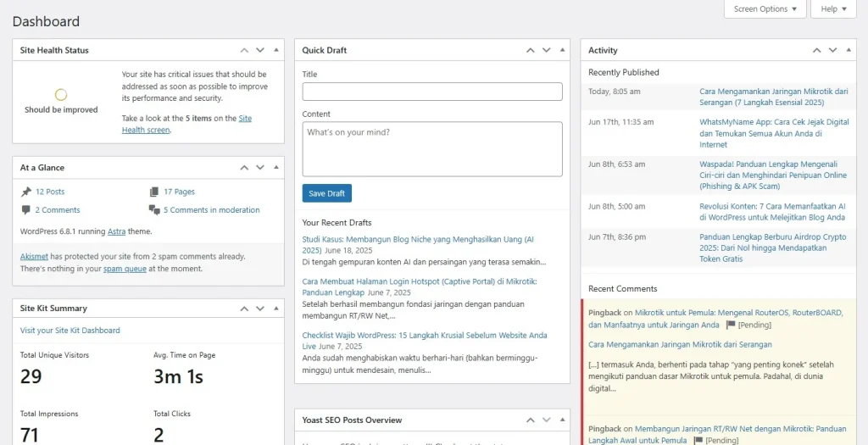Open the Revolusi Konten AI post
Viewport: 868px width, 445px height.
click(x=772, y=211)
